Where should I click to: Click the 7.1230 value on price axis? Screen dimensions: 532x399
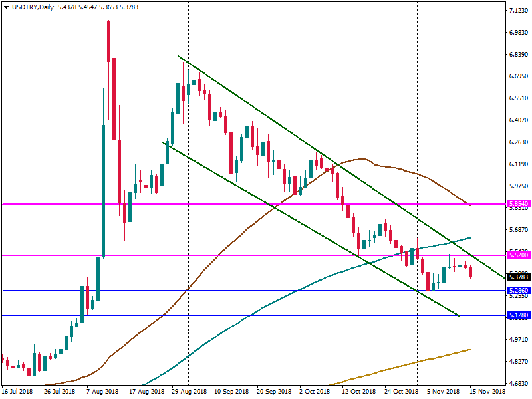[518, 11]
